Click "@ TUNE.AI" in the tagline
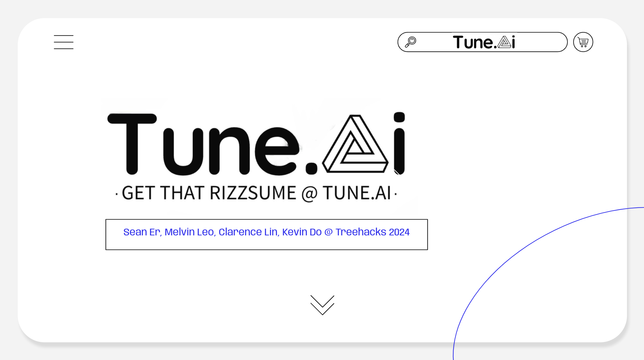This screenshot has width=644, height=360. [x=346, y=193]
